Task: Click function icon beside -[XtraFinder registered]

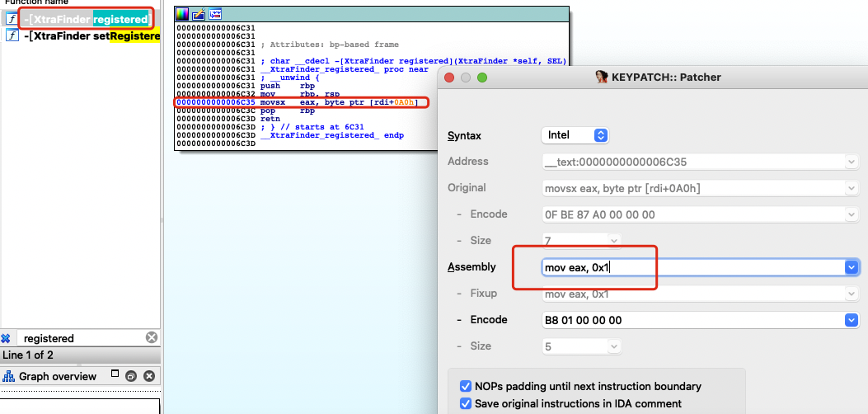Action: click(x=12, y=19)
